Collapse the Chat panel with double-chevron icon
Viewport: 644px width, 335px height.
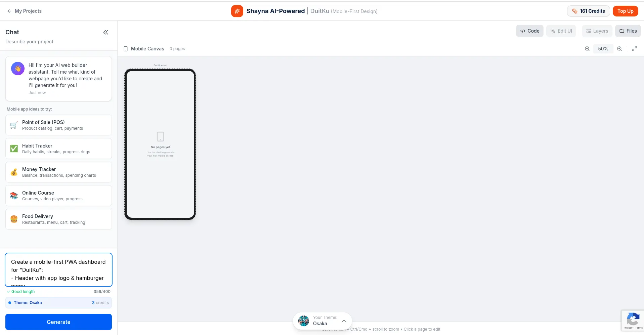pyautogui.click(x=105, y=32)
